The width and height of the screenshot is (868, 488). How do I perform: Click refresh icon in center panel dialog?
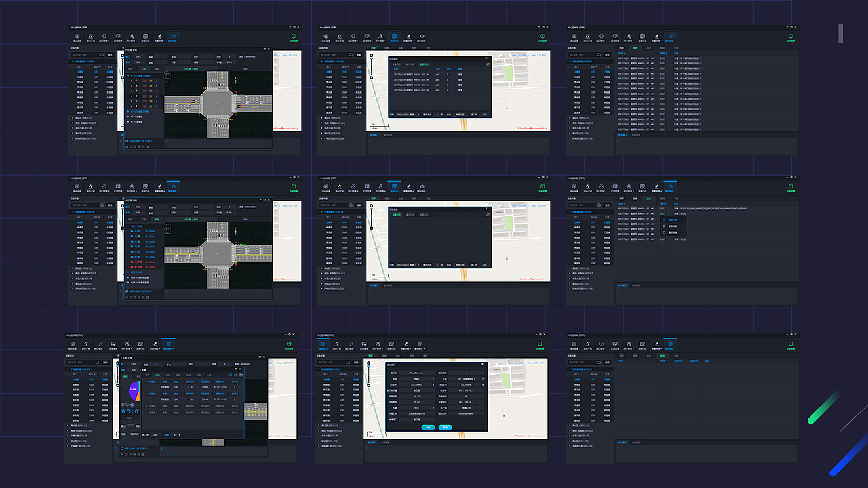point(488,215)
